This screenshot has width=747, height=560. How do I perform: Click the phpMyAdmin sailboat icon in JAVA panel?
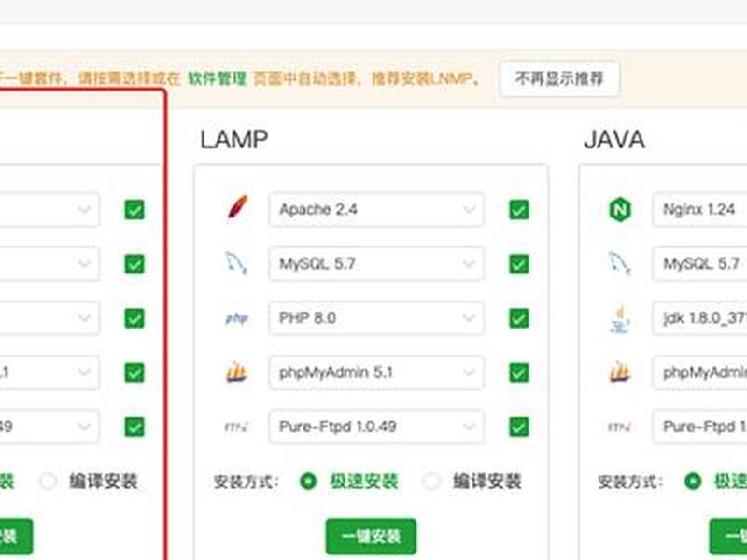coord(620,372)
